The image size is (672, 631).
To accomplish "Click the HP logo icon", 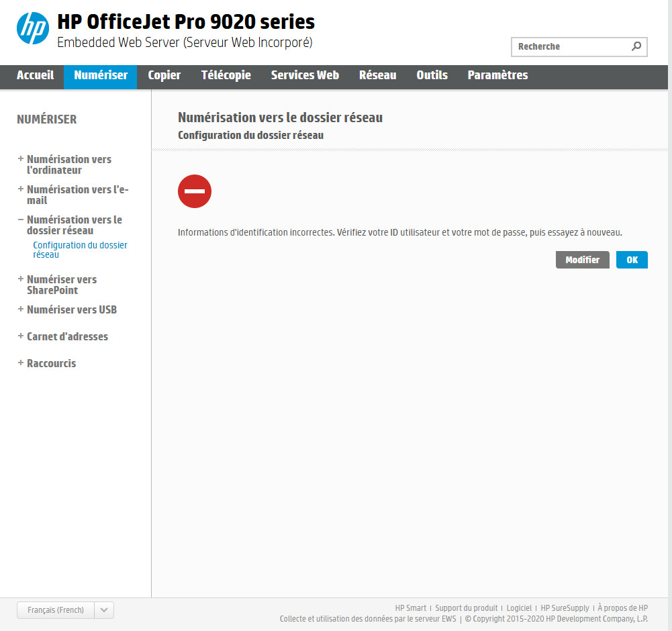I will pos(33,28).
